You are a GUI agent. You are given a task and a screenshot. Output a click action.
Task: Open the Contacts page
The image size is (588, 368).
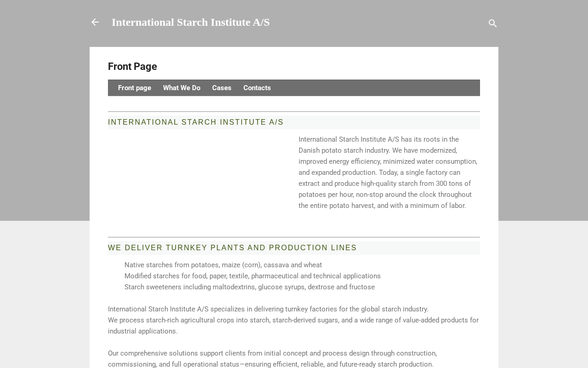click(257, 88)
